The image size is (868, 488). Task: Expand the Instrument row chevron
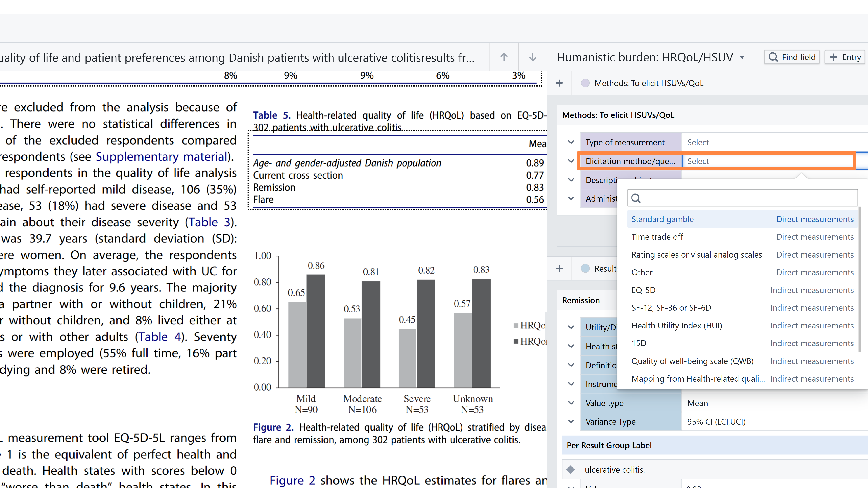pyautogui.click(x=571, y=384)
